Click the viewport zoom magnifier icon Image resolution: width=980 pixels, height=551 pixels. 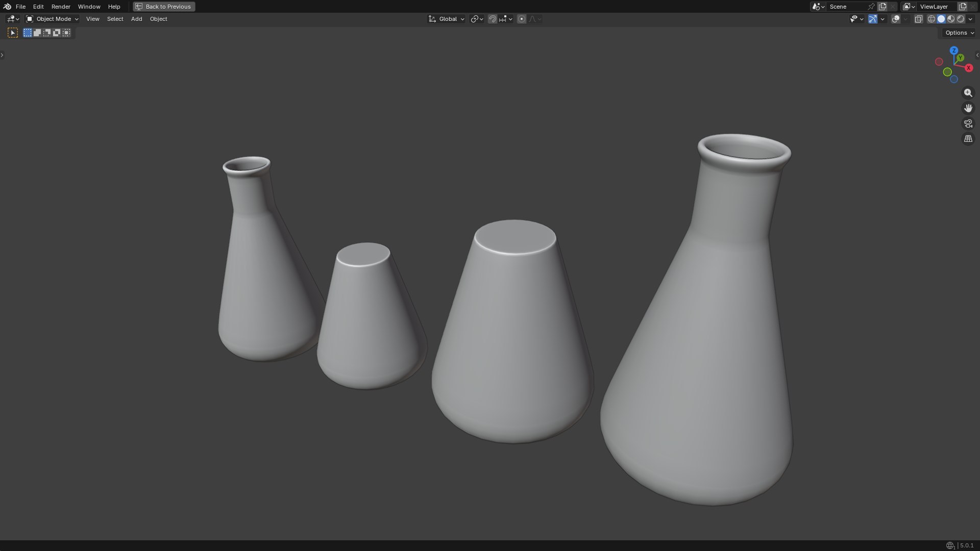coord(968,93)
